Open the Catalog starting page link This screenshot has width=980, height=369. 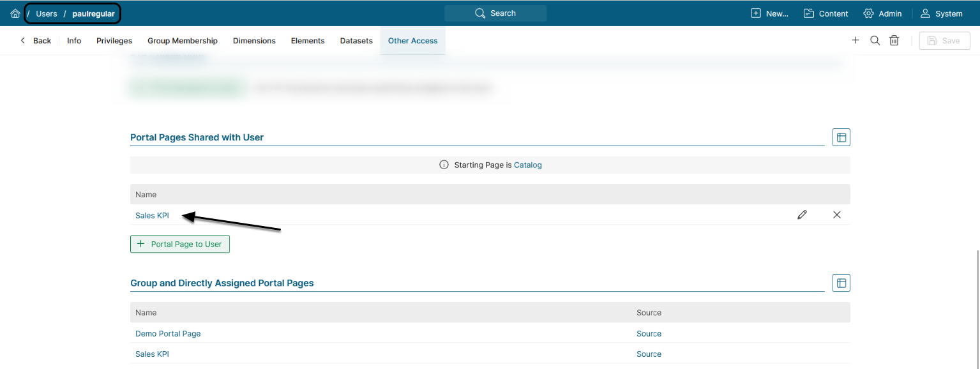[528, 165]
